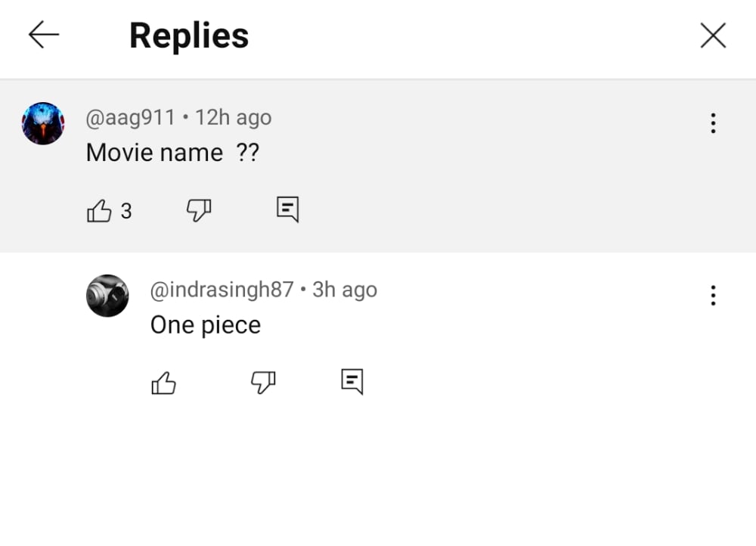Open @indrasingh87 profile avatar
Viewport: 756px width, 546px height.
pos(107,296)
